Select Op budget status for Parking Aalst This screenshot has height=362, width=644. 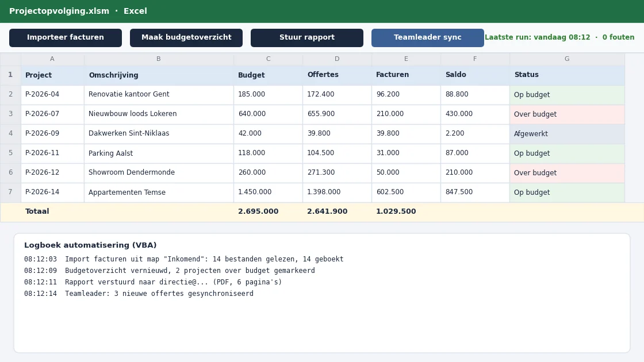[567, 153]
